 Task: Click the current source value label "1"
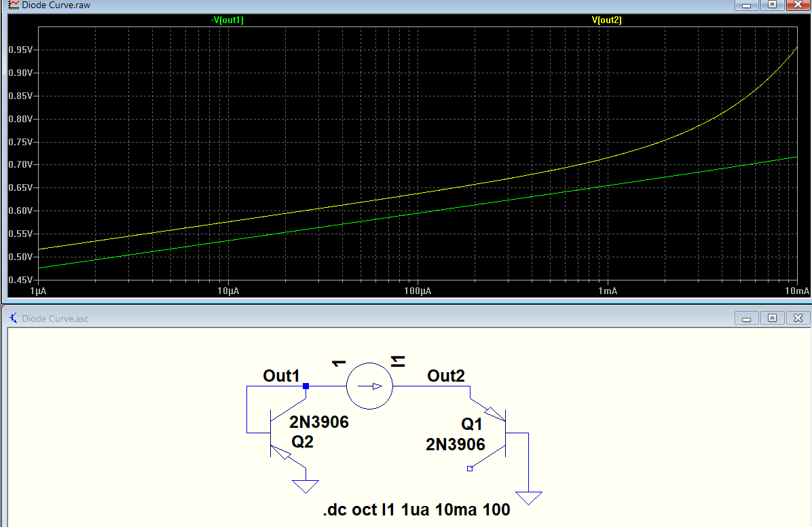pyautogui.click(x=339, y=363)
